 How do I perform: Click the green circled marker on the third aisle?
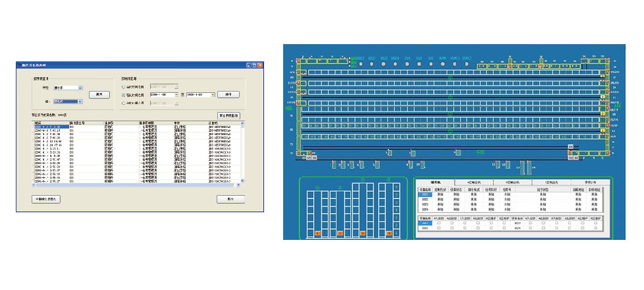[450, 115]
